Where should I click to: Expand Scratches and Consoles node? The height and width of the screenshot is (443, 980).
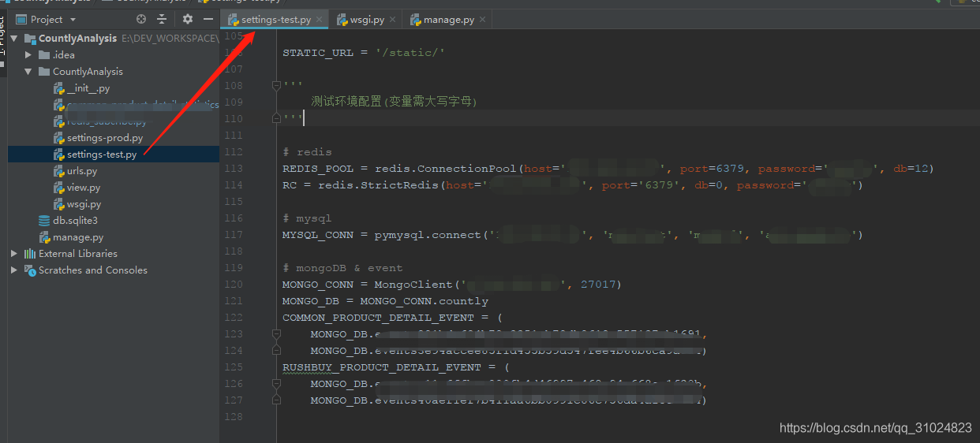pyautogui.click(x=14, y=270)
